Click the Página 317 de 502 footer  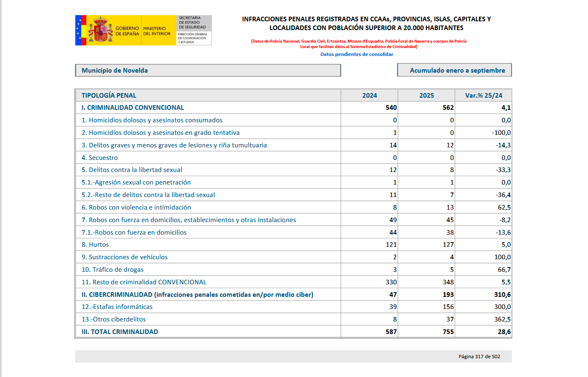[479, 357]
